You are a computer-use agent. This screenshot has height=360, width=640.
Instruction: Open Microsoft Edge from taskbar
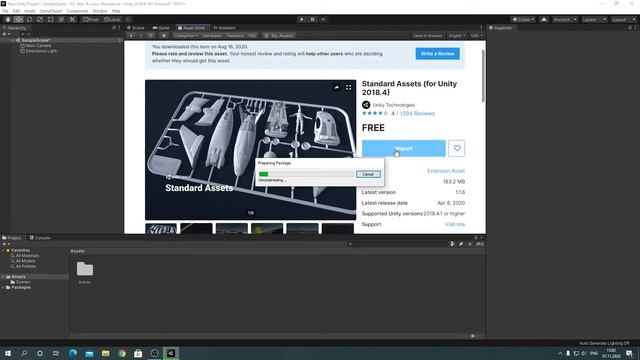[x=73, y=353]
